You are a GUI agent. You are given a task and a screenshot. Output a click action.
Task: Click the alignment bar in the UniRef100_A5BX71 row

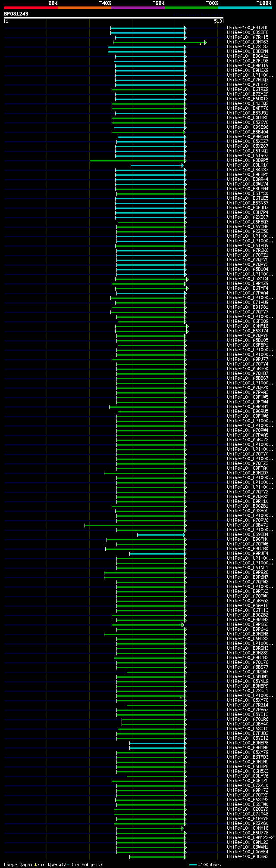point(135,525)
